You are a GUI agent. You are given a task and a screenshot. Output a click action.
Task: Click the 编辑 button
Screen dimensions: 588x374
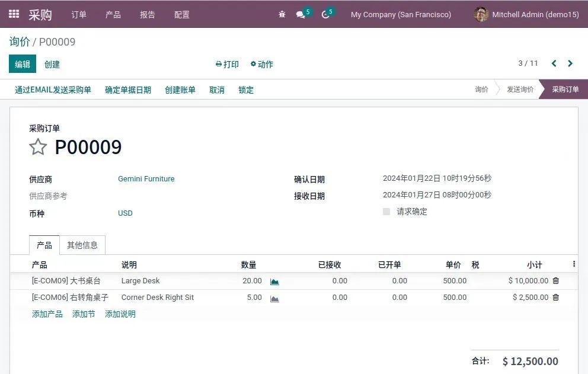23,64
